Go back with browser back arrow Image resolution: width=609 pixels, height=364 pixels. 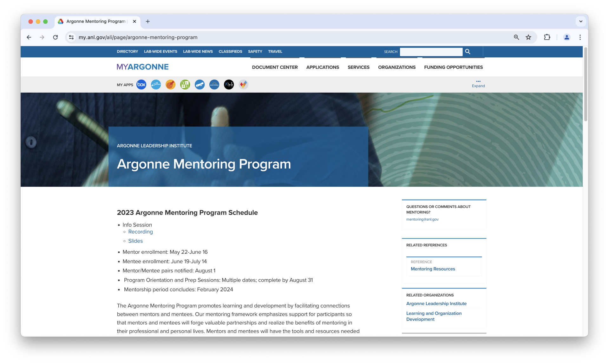29,37
